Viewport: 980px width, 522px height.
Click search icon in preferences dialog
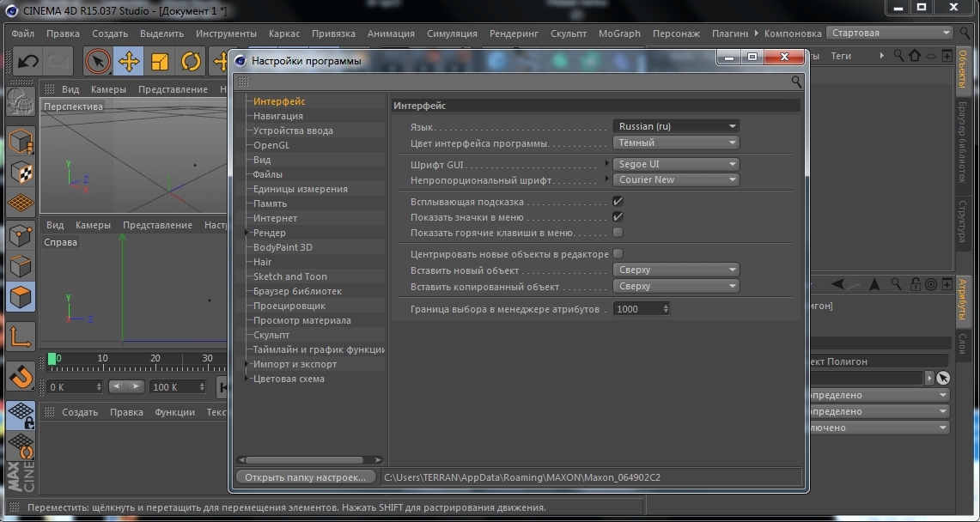pyautogui.click(x=796, y=82)
